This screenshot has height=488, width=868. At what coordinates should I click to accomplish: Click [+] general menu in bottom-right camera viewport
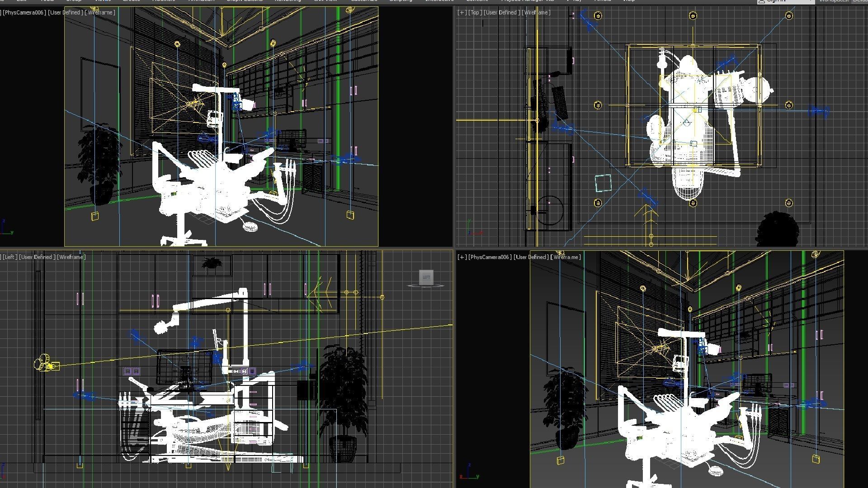(462, 257)
